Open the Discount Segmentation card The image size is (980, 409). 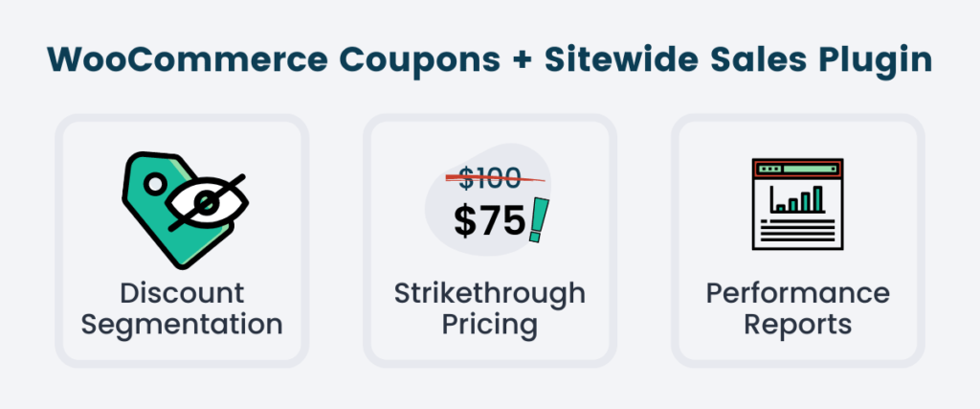click(182, 240)
